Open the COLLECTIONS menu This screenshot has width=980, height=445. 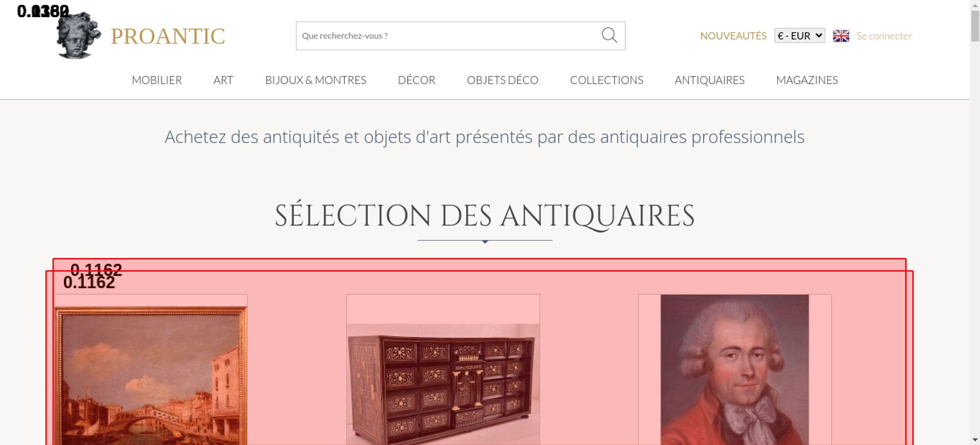(x=607, y=80)
